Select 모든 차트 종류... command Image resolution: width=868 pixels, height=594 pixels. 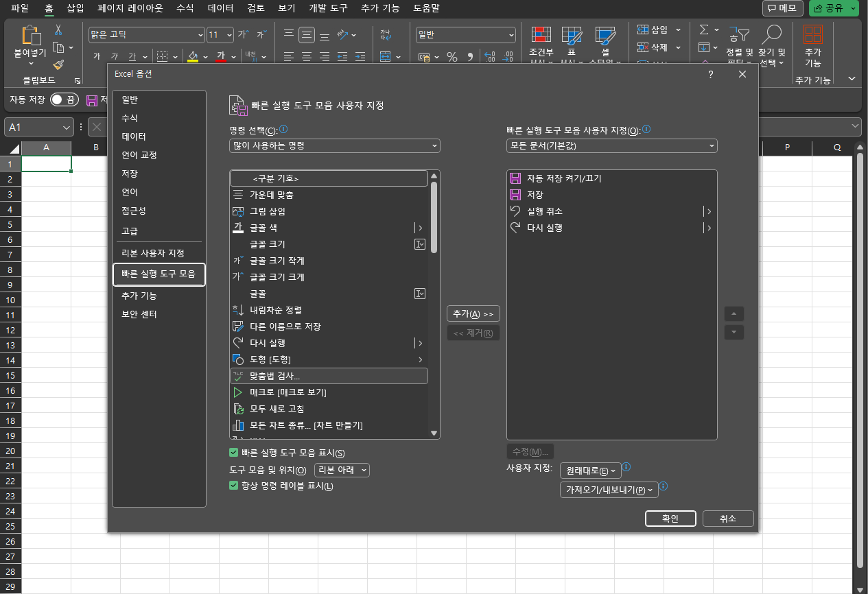[x=329, y=425]
